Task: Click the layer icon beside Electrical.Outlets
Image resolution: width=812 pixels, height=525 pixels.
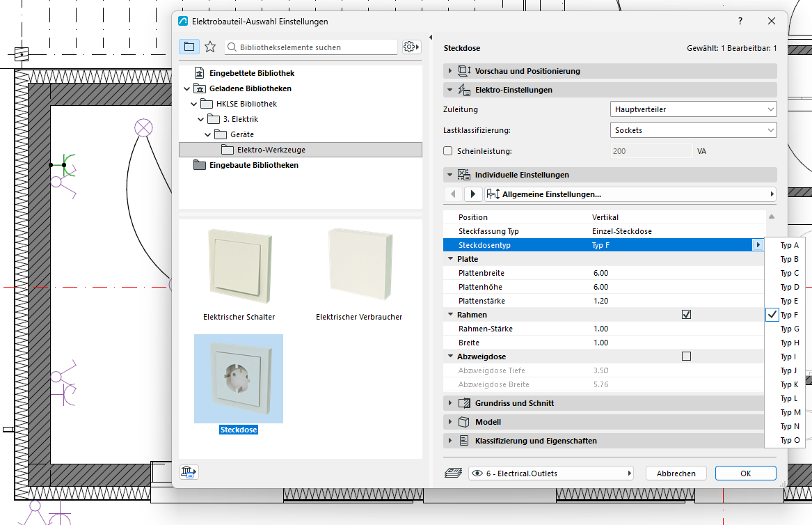Action: 454,473
